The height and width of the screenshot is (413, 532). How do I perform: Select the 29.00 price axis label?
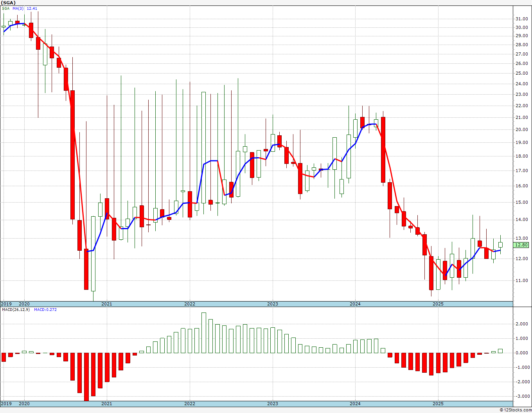pos(521,36)
